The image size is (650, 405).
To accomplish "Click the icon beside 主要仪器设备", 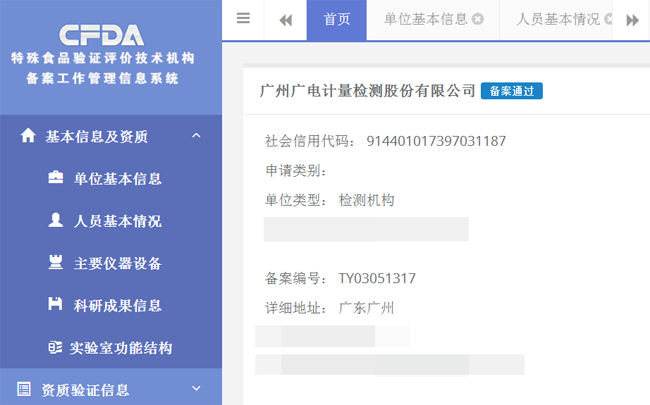I will [56, 263].
